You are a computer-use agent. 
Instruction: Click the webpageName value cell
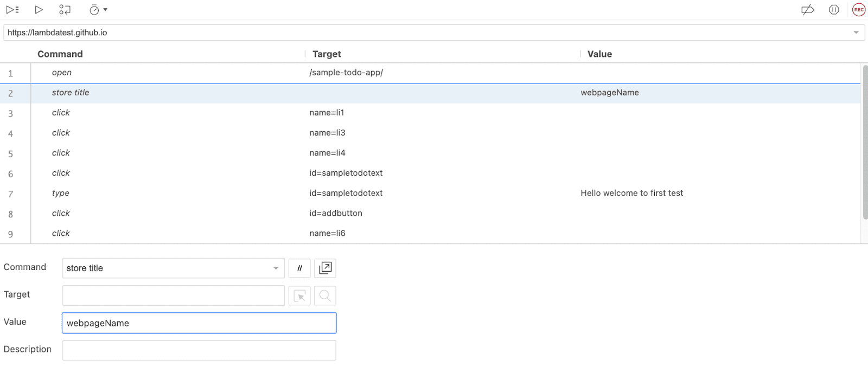(x=610, y=93)
